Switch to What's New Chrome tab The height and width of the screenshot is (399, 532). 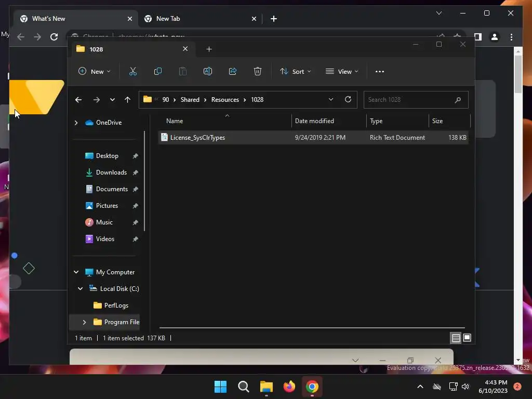[76, 19]
